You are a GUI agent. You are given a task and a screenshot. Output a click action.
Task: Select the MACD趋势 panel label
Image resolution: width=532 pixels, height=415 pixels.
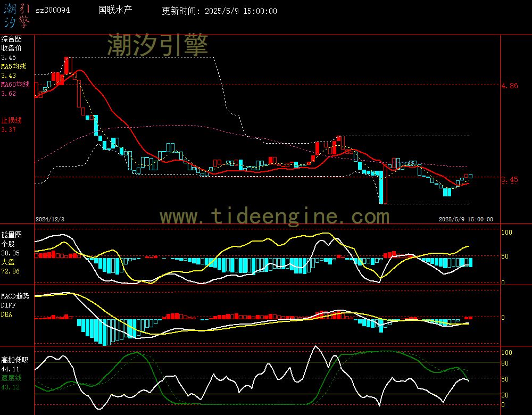(x=15, y=296)
